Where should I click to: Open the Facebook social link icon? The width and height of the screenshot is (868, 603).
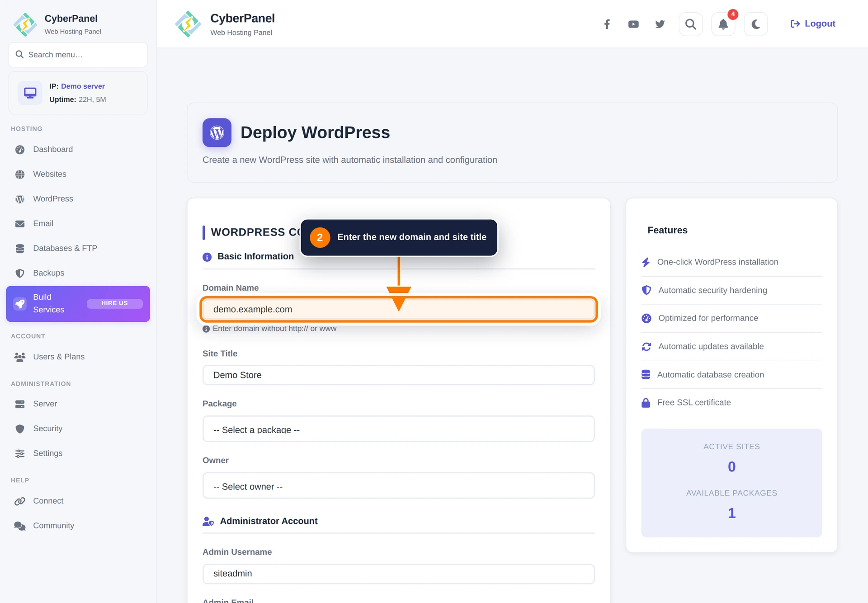click(x=607, y=24)
